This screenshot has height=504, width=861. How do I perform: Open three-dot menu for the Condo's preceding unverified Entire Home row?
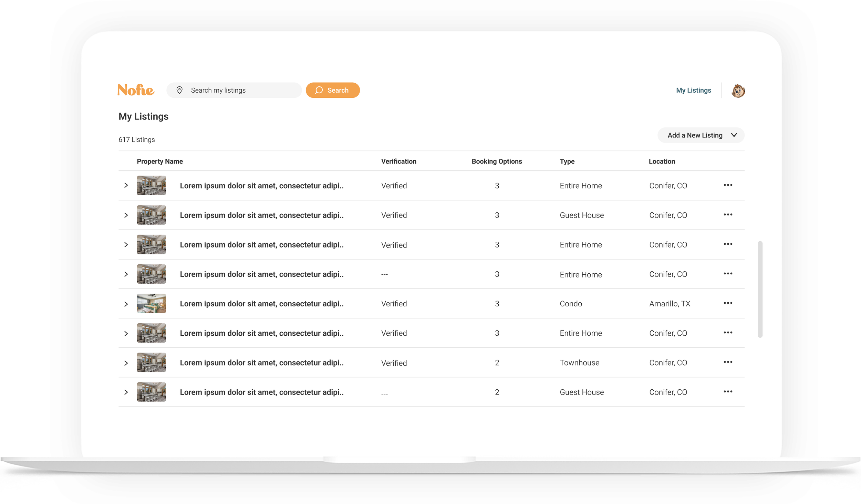coord(728,274)
